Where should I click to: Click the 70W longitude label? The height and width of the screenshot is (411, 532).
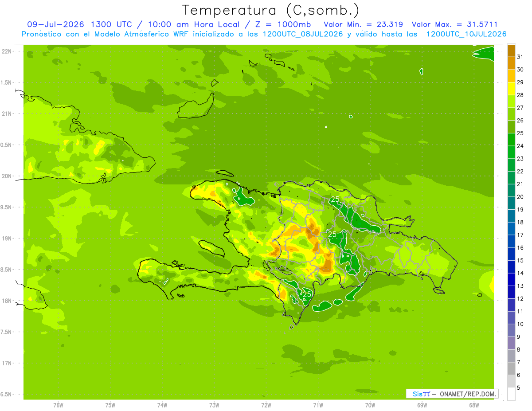click(370, 405)
